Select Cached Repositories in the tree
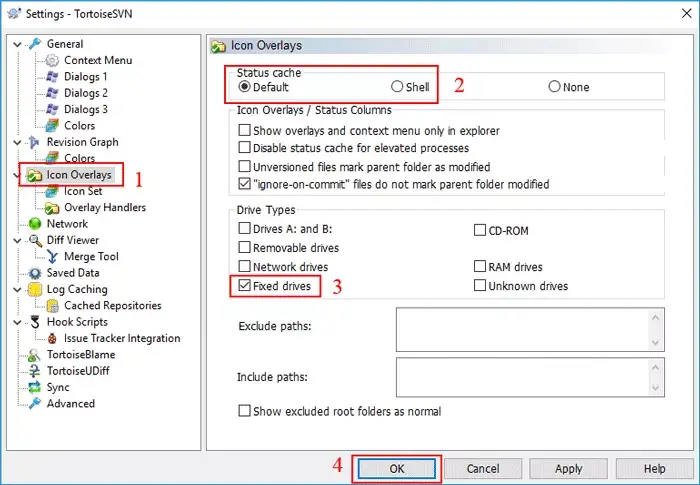Image resolution: width=700 pixels, height=485 pixels. [x=112, y=305]
